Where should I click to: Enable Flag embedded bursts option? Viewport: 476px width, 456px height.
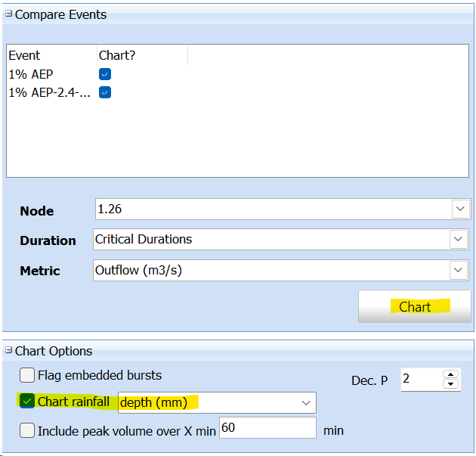(x=27, y=375)
